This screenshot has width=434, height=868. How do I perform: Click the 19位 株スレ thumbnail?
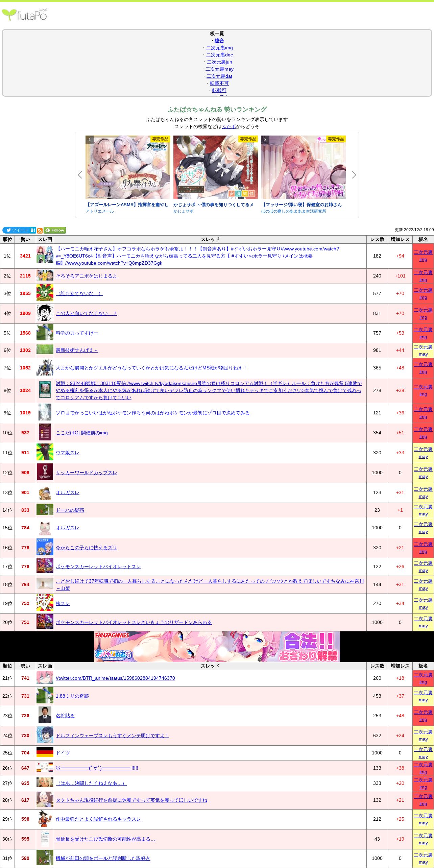tap(45, 603)
